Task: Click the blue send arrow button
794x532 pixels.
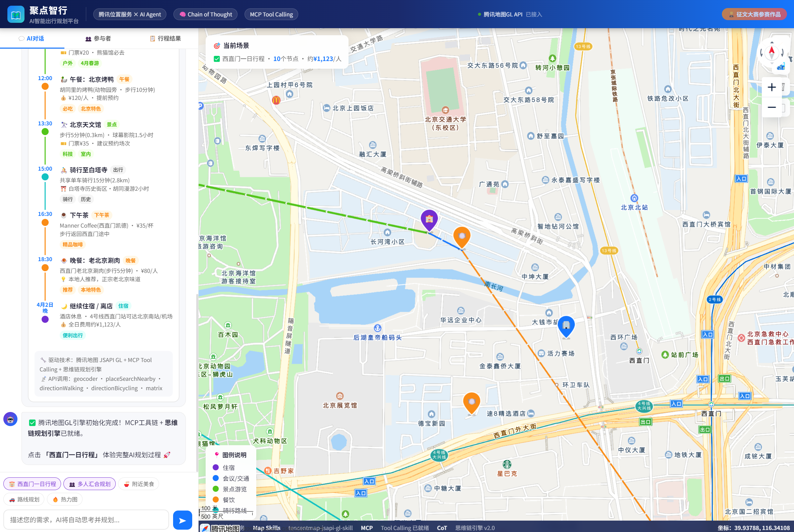Action: click(182, 520)
